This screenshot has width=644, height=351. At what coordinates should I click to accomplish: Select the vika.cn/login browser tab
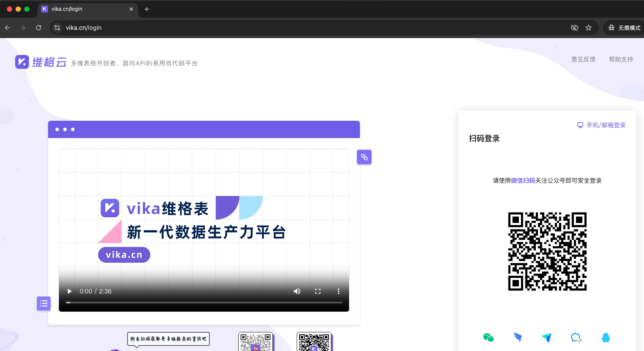pyautogui.click(x=88, y=9)
